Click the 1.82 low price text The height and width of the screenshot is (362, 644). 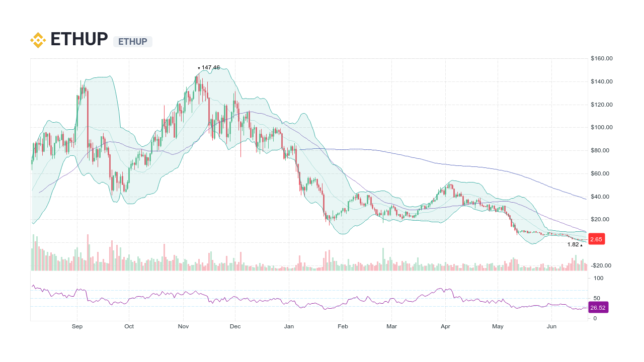coord(572,244)
